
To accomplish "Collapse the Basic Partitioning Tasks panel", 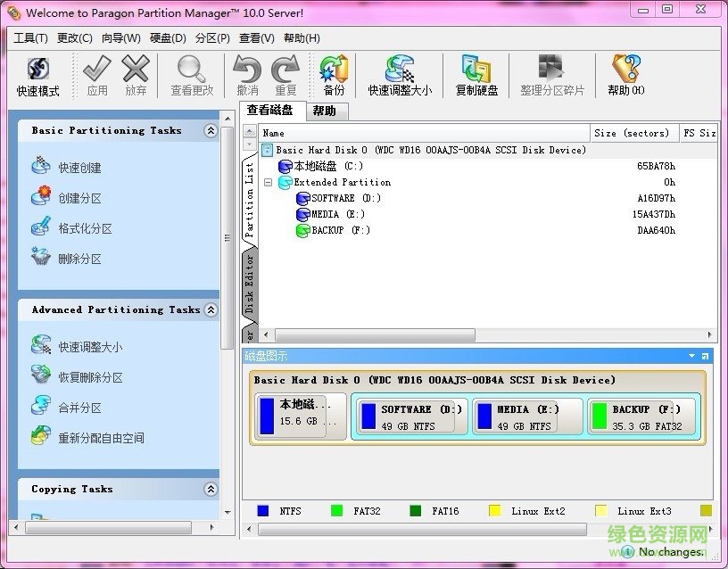I will [211, 130].
